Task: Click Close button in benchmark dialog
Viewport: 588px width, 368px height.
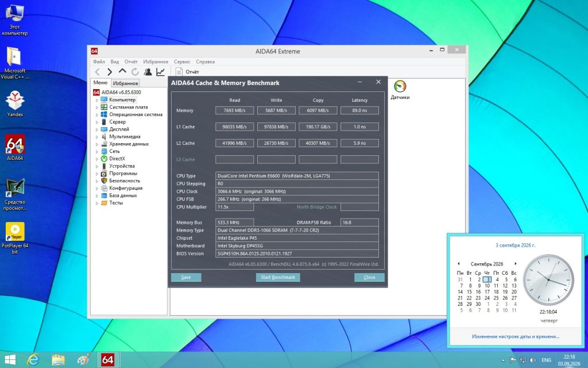Action: coord(369,277)
